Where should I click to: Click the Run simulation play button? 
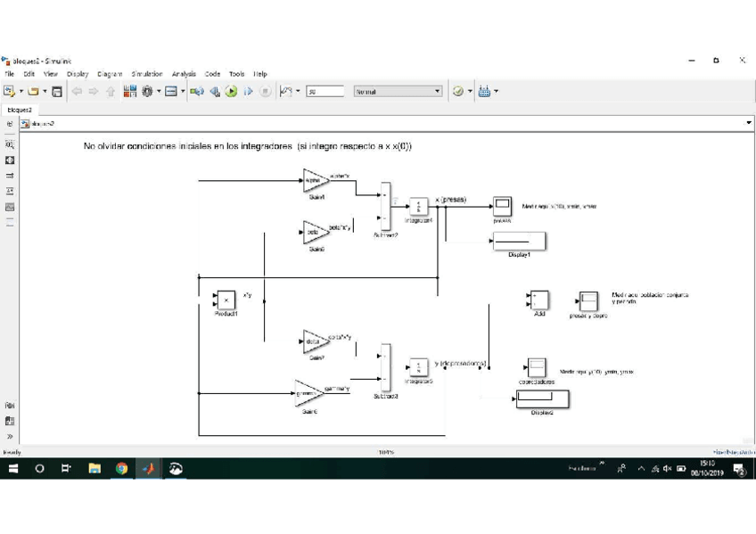pyautogui.click(x=231, y=91)
